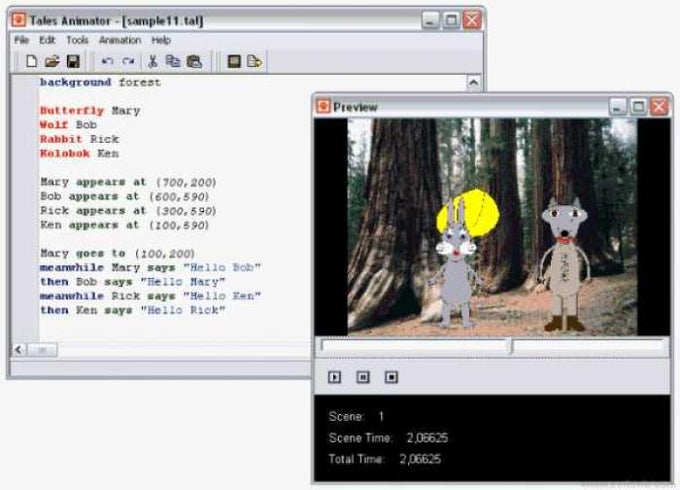Click the code line 'Butterfly Mary'
Image resolution: width=680 pixels, height=490 pixels.
click(x=90, y=111)
